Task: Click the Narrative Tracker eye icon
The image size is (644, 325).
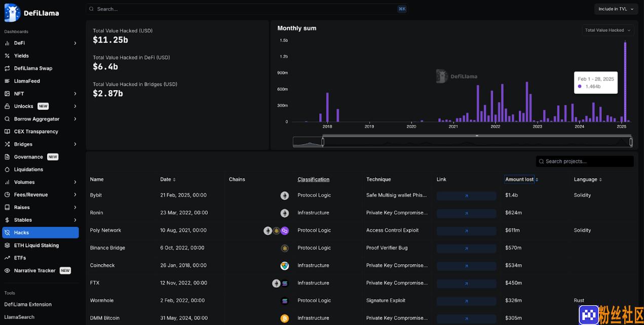Action: click(7, 271)
